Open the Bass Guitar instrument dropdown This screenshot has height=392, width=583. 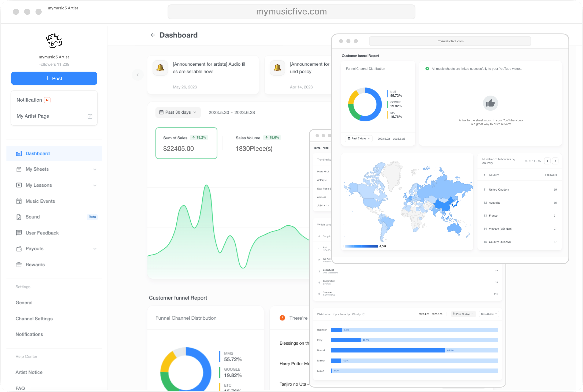489,314
